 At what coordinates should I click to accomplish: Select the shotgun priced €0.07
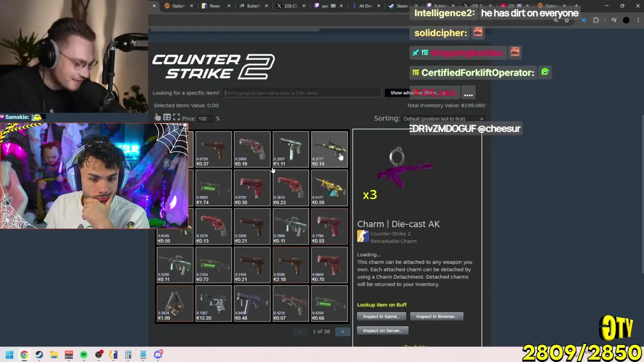tap(290, 304)
